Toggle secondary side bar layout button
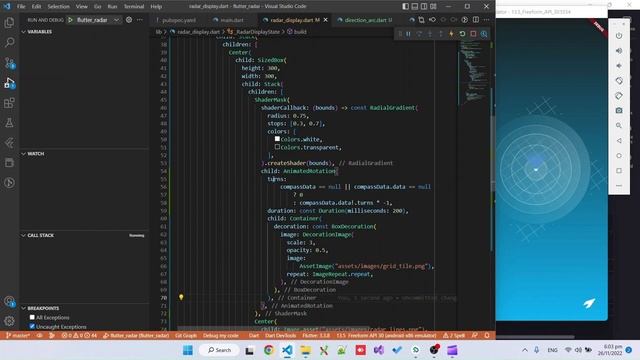Image resolution: width=640 pixels, height=360 pixels. (x=424, y=7)
